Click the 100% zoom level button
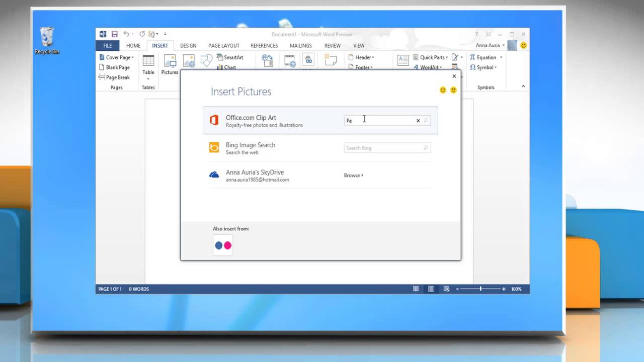The image size is (644, 362). (x=516, y=289)
